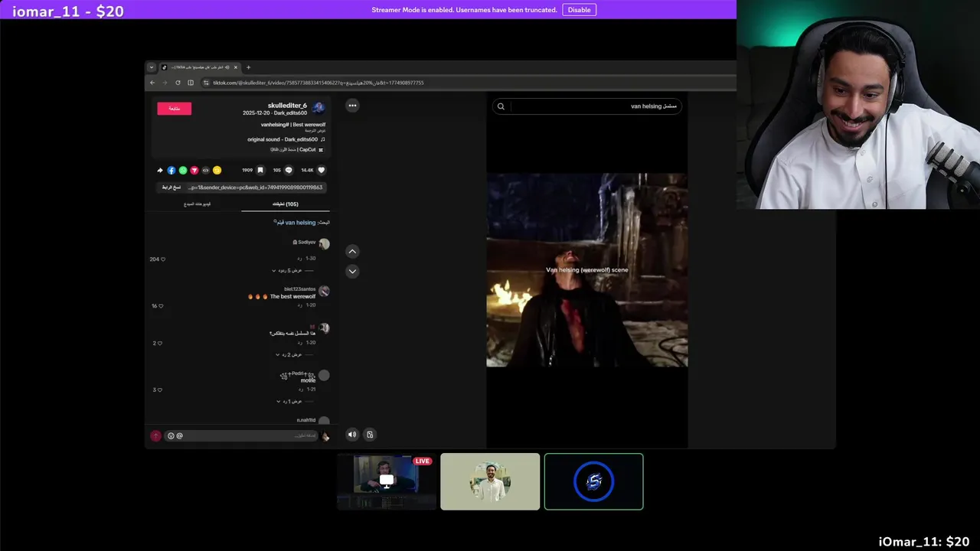Go to previous video with up arrow
This screenshot has height=551, width=980.
(352, 251)
